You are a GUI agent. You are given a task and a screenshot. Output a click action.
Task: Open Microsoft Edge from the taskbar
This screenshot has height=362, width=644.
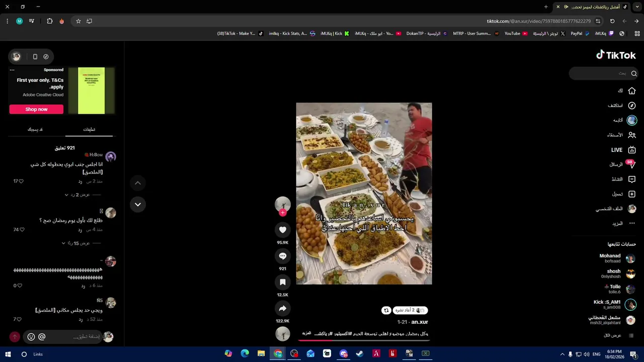click(245, 354)
